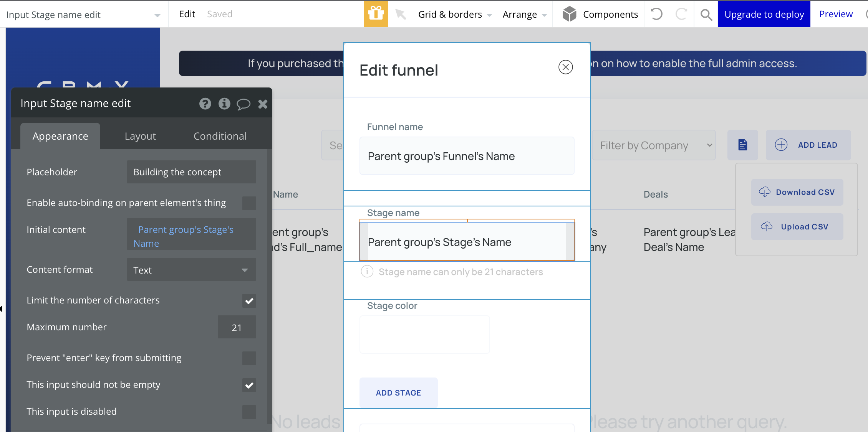Viewport: 868px width, 432px height.
Task: Click the Maximum number field
Action: click(x=237, y=327)
